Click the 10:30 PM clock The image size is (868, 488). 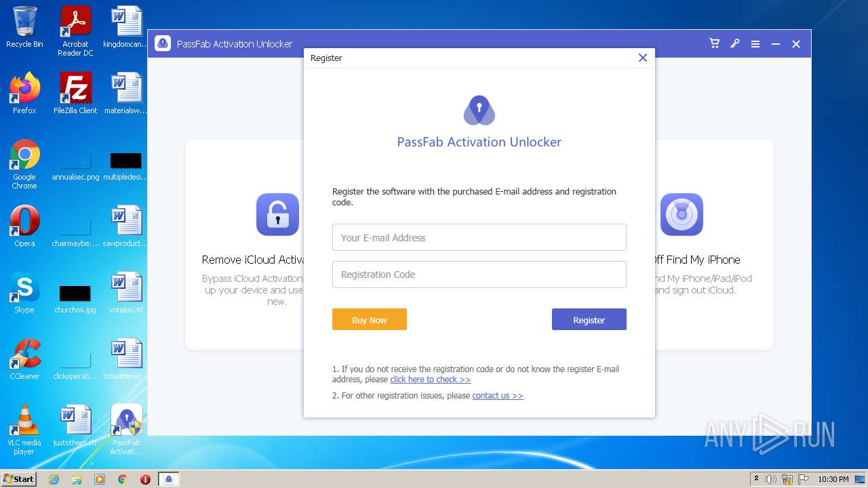(833, 479)
